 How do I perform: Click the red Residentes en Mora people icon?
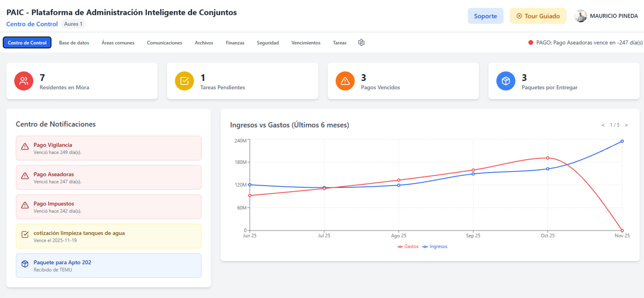coord(24,81)
